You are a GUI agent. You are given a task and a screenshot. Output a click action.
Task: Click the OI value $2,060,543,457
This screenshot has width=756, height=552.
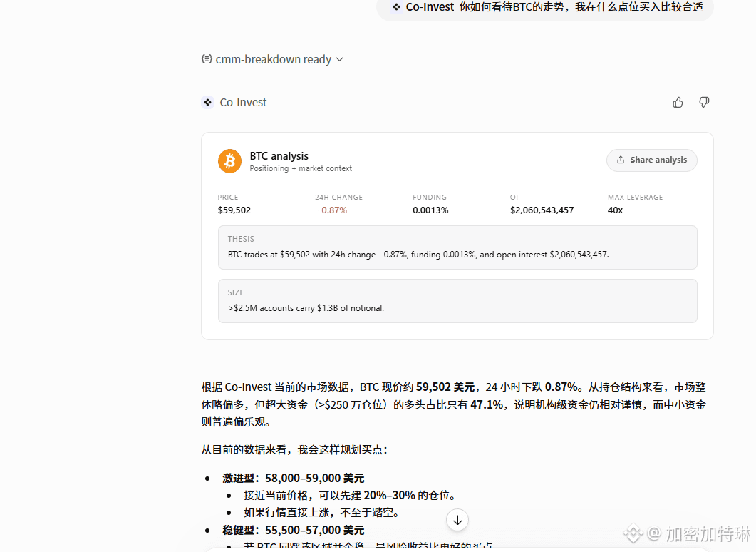[x=542, y=210]
